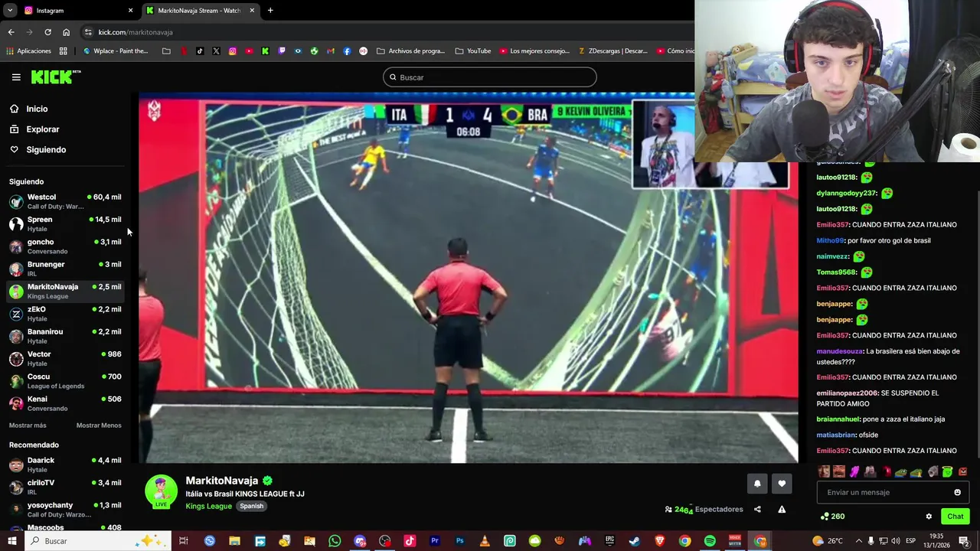Report the stream with the warning triangle icon
This screenshot has height=551, width=980.
[x=782, y=510]
